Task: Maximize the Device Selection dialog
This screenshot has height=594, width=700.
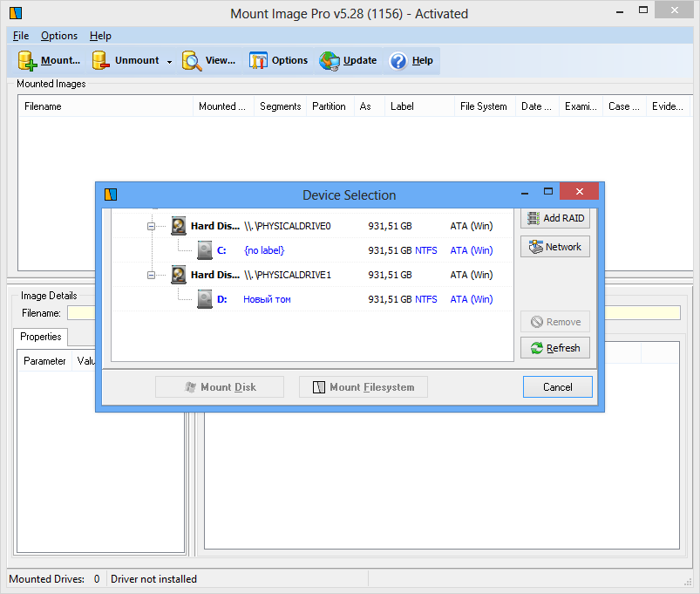Action: pyautogui.click(x=548, y=192)
